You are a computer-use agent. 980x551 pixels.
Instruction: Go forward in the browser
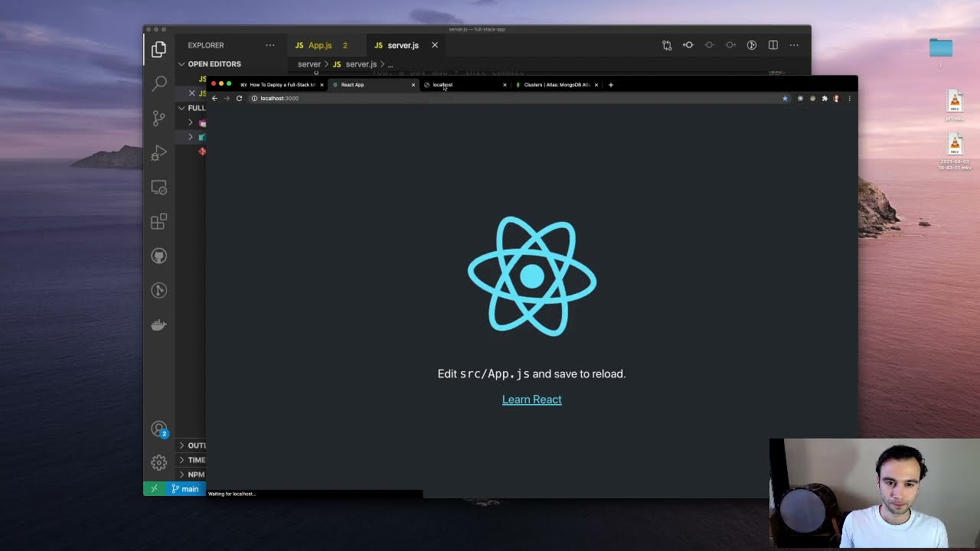[x=227, y=98]
